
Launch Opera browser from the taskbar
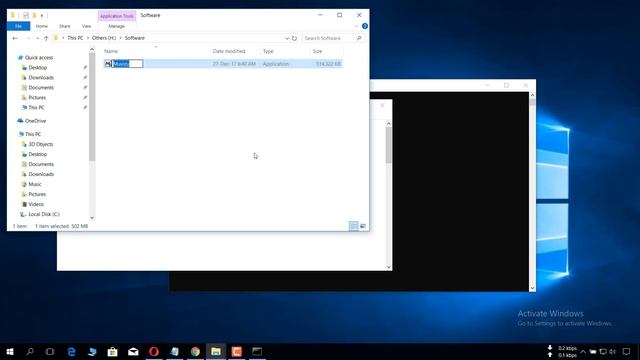click(x=154, y=351)
